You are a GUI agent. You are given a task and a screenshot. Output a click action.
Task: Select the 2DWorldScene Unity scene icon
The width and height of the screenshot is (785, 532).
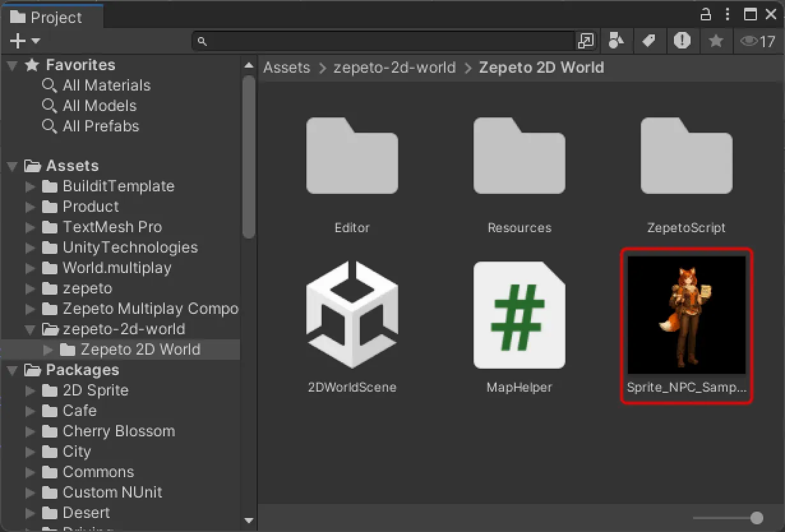point(352,314)
